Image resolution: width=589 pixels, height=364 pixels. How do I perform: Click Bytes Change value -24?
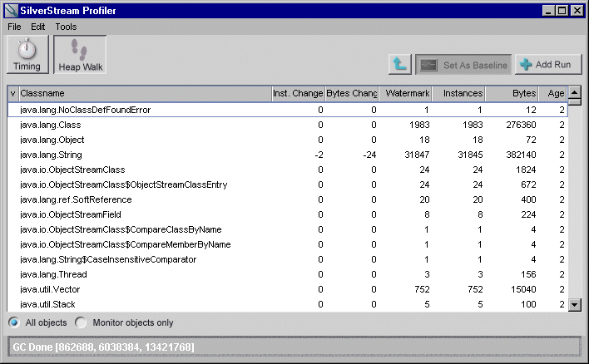coord(369,155)
